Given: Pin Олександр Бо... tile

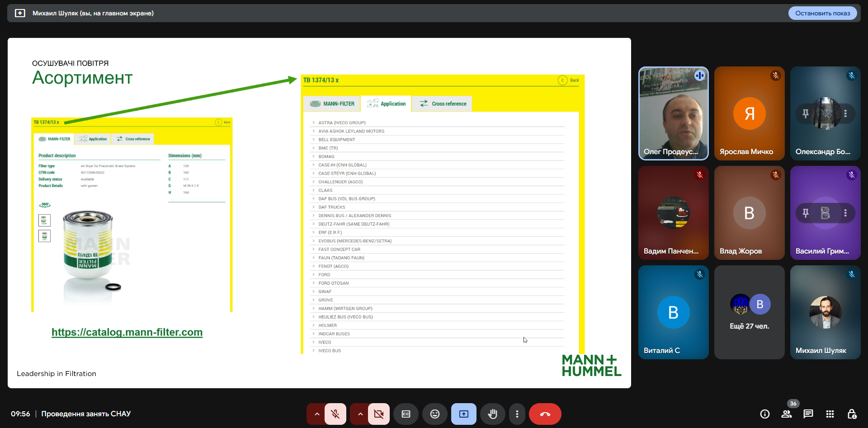Looking at the screenshot, I should [806, 113].
